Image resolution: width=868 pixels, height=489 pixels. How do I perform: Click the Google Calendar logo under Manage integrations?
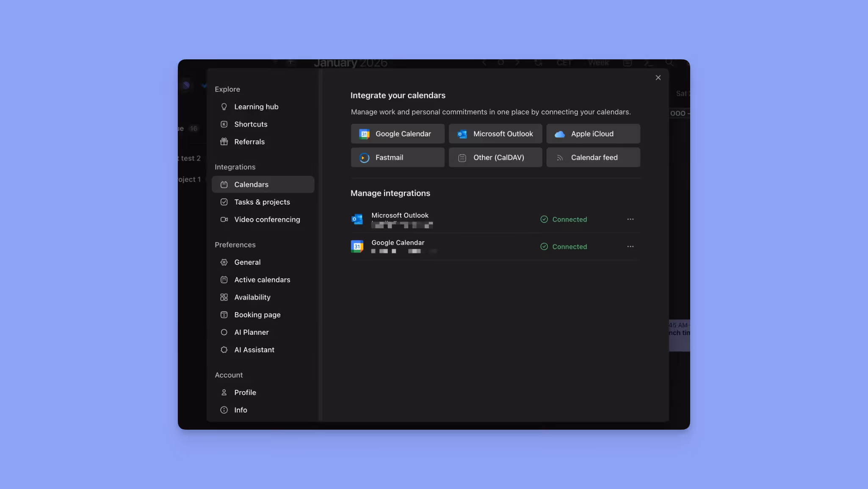[357, 246]
